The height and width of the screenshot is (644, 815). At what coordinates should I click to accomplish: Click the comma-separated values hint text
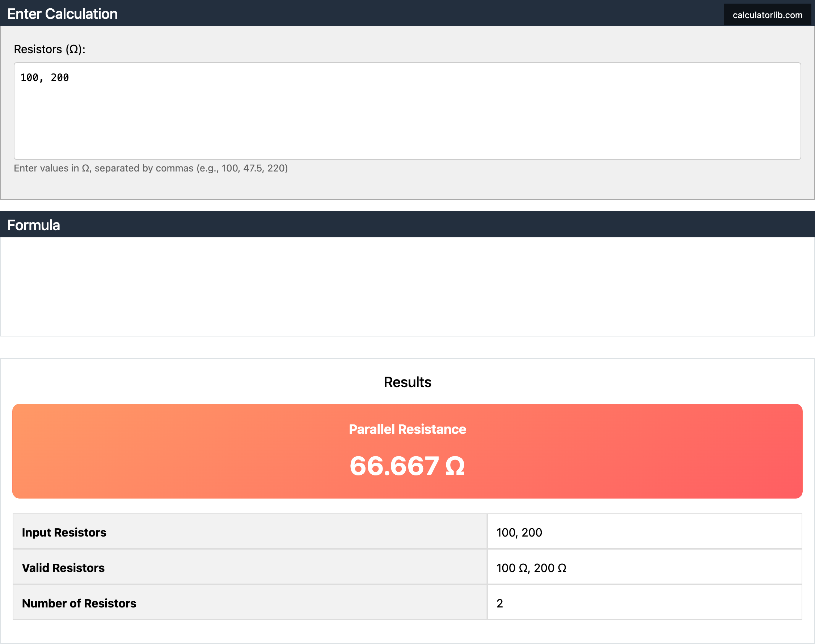151,168
